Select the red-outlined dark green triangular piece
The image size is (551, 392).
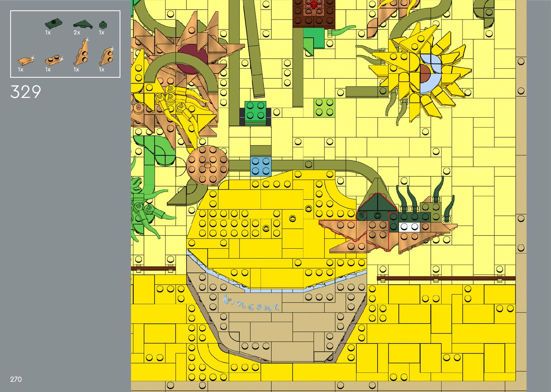(x=376, y=203)
